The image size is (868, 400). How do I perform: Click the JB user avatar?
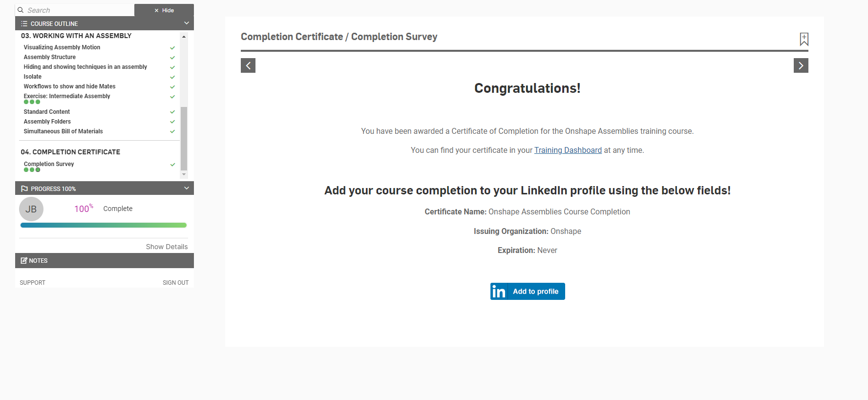click(31, 209)
